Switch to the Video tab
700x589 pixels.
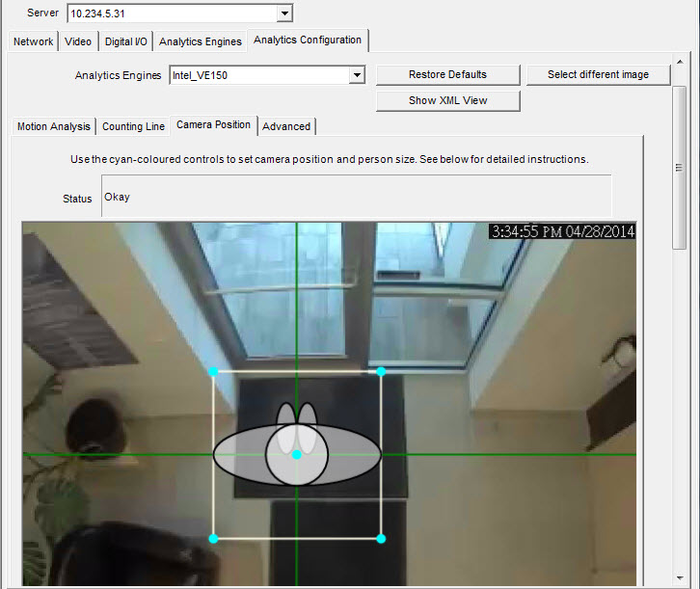tap(78, 41)
